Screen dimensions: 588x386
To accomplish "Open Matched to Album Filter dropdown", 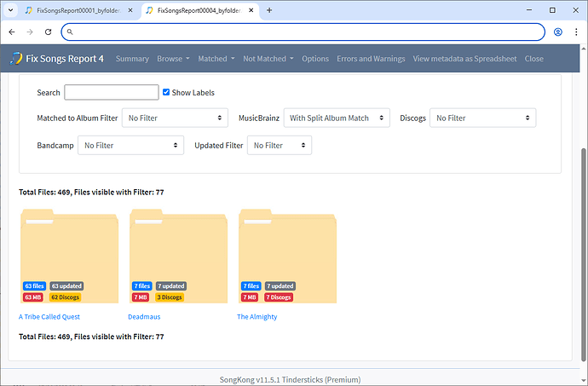I will click(176, 118).
